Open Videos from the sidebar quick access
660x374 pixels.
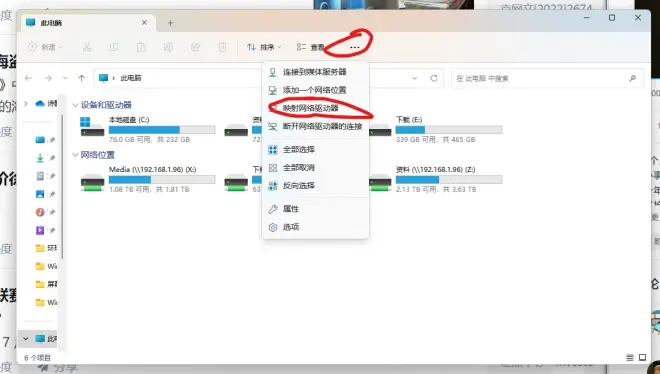pyautogui.click(x=40, y=230)
